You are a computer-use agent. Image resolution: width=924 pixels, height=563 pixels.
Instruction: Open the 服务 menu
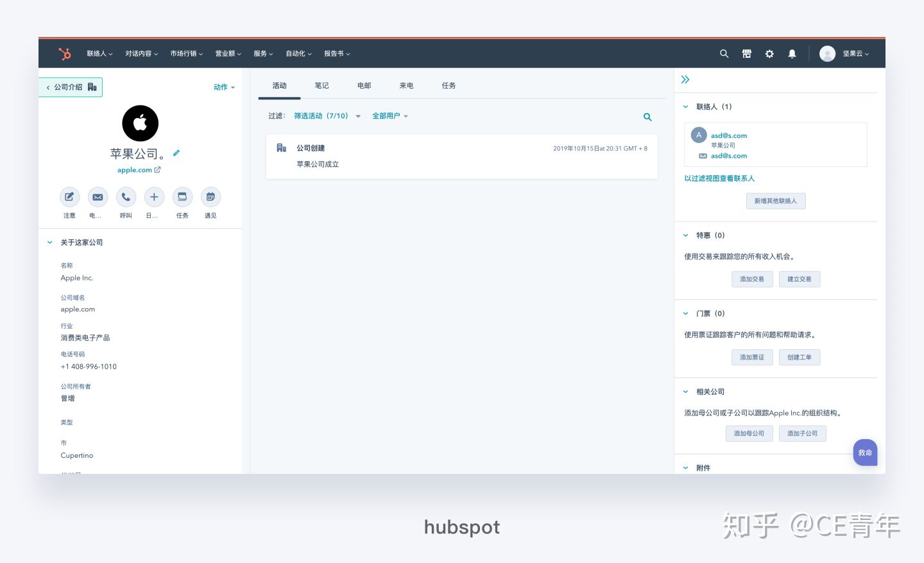[263, 54]
